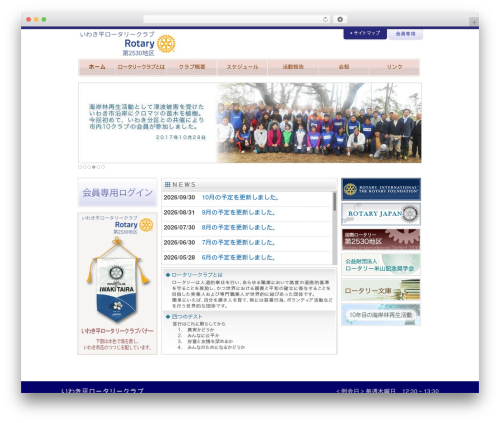
Task: Select the sixth slideshow dot
Action: (103, 167)
